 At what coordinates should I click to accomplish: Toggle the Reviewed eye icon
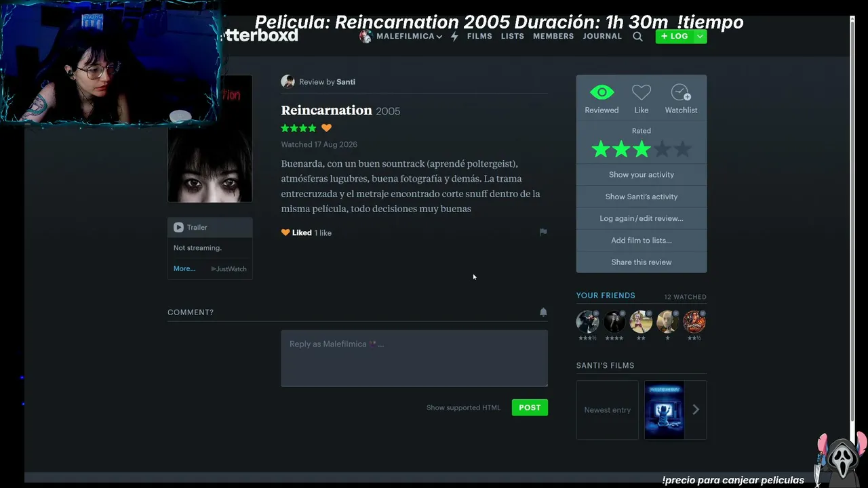click(x=601, y=92)
